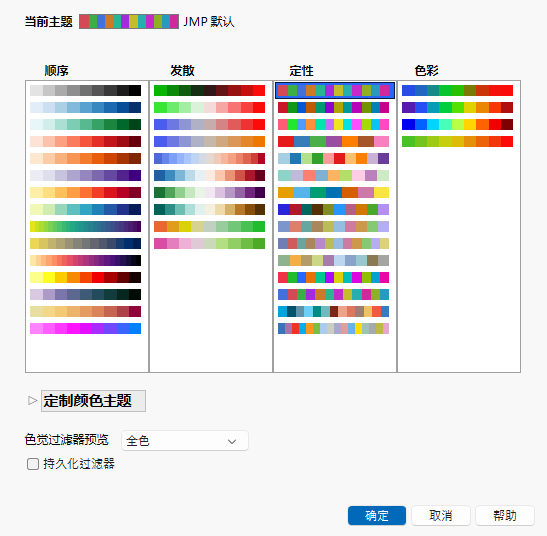Select the blue-gray-red diverging theme
Image resolution: width=547 pixels, height=536 pixels.
(x=209, y=125)
